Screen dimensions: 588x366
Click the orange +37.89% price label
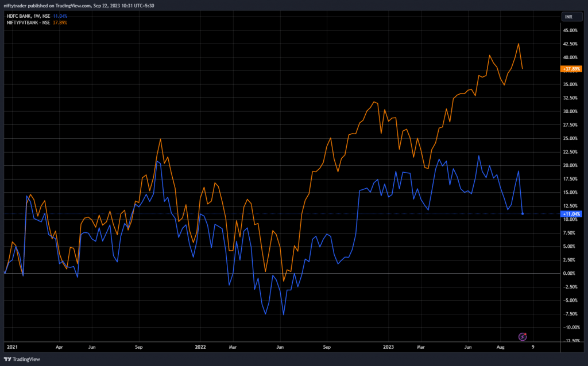pyautogui.click(x=571, y=69)
